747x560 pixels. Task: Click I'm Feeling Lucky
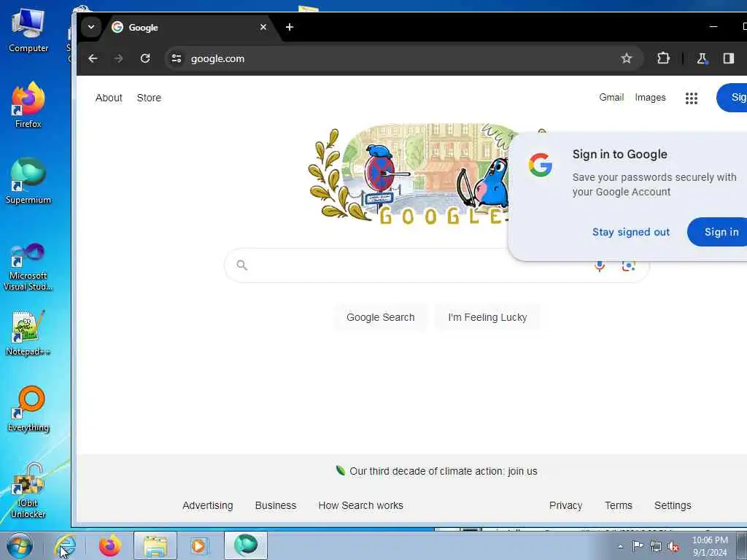[487, 317]
